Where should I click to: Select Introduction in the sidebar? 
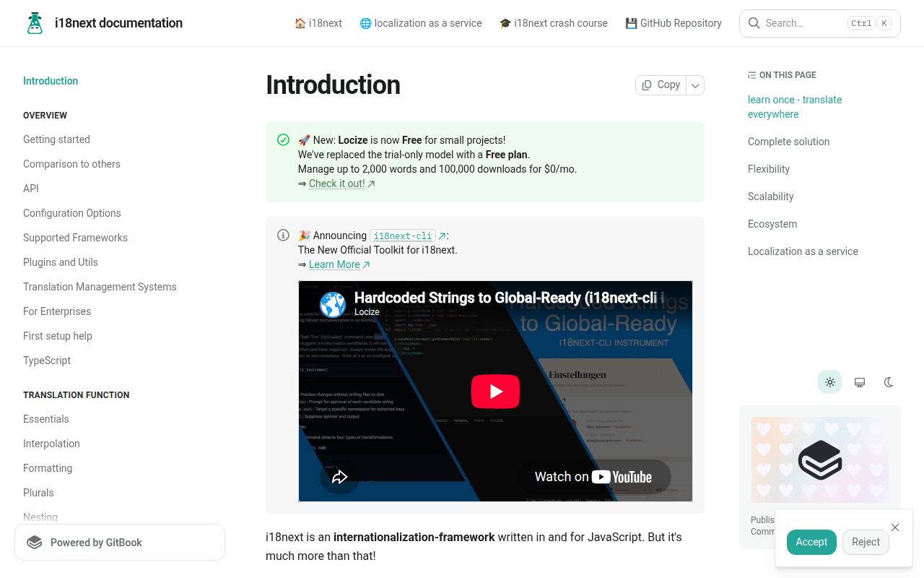click(x=51, y=81)
